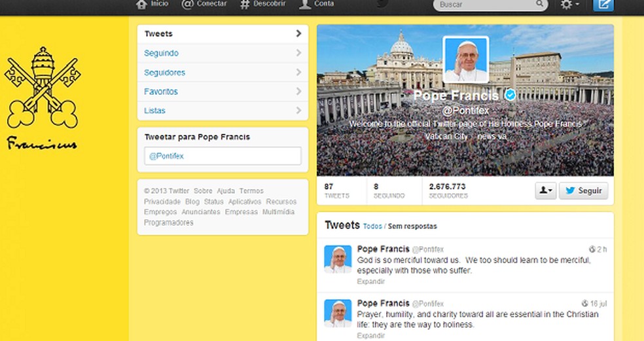Expand the 'God is so merciful' tweet

[371, 281]
